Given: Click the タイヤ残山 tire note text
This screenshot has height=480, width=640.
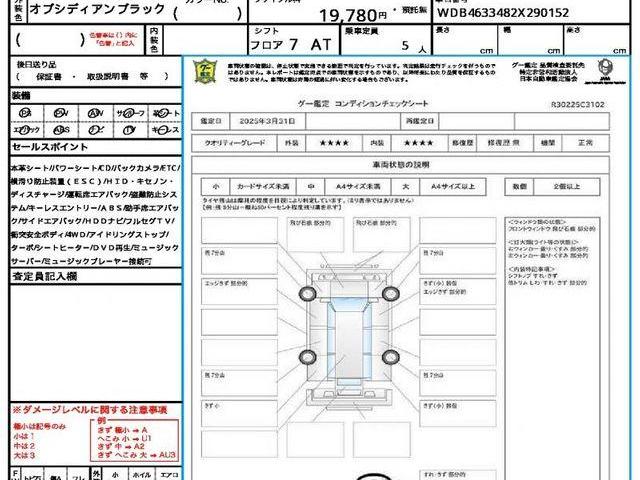Looking at the screenshot, I should click(308, 204).
